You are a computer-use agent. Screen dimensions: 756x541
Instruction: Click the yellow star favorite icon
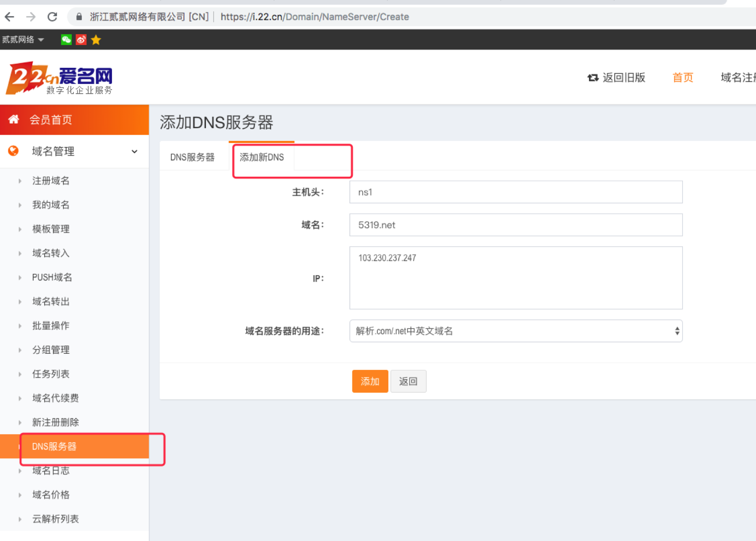coord(96,40)
